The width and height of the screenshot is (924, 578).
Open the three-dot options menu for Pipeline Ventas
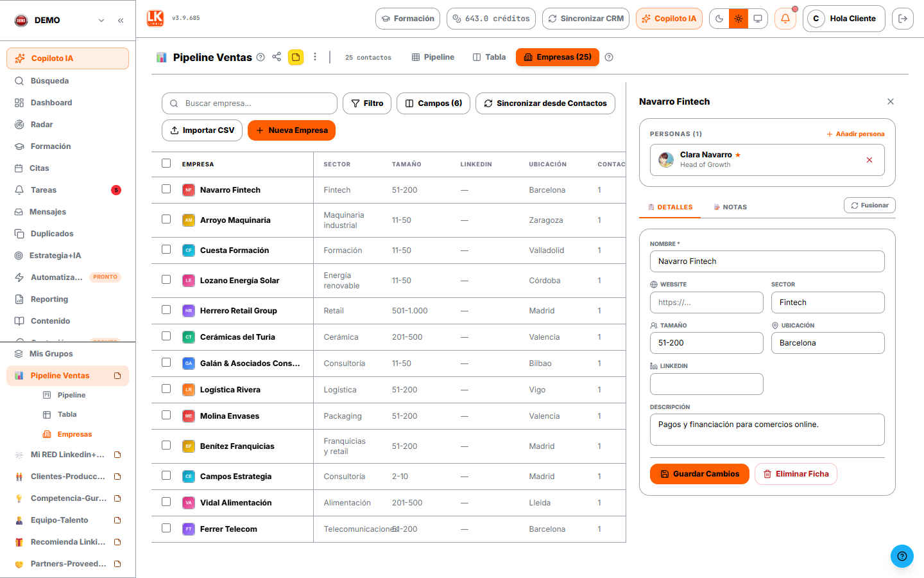tap(315, 57)
